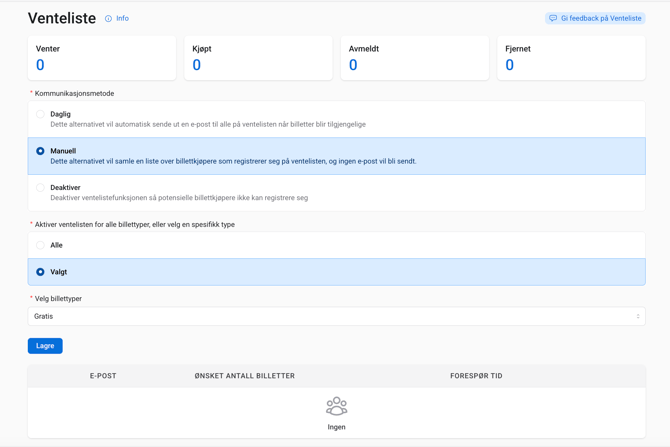The height and width of the screenshot is (447, 670).
Task: Click the E-POST column header
Action: [103, 376]
